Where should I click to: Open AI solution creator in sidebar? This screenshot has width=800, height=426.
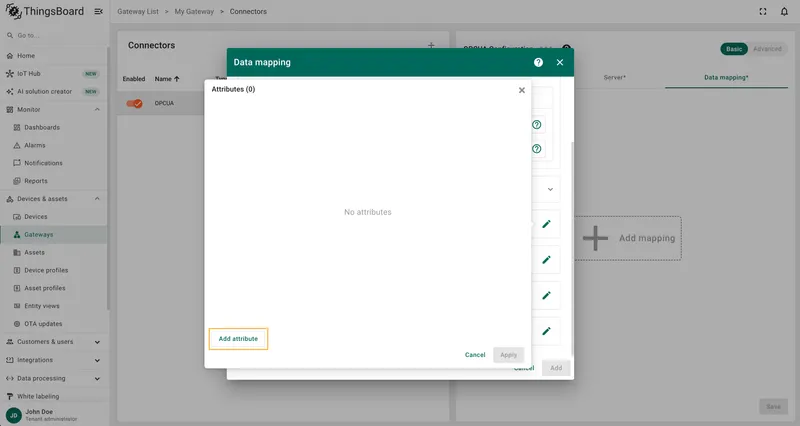[54, 91]
